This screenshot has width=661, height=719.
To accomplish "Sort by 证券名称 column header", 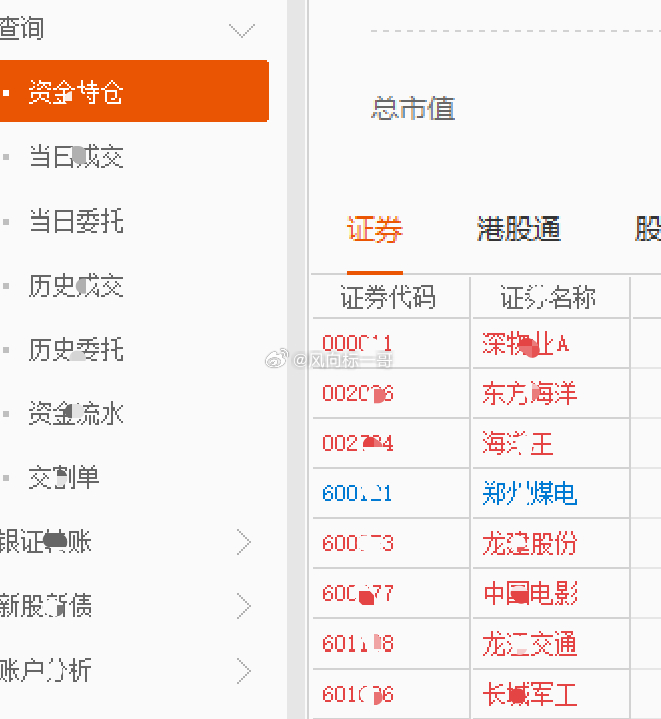I will click(x=548, y=298).
